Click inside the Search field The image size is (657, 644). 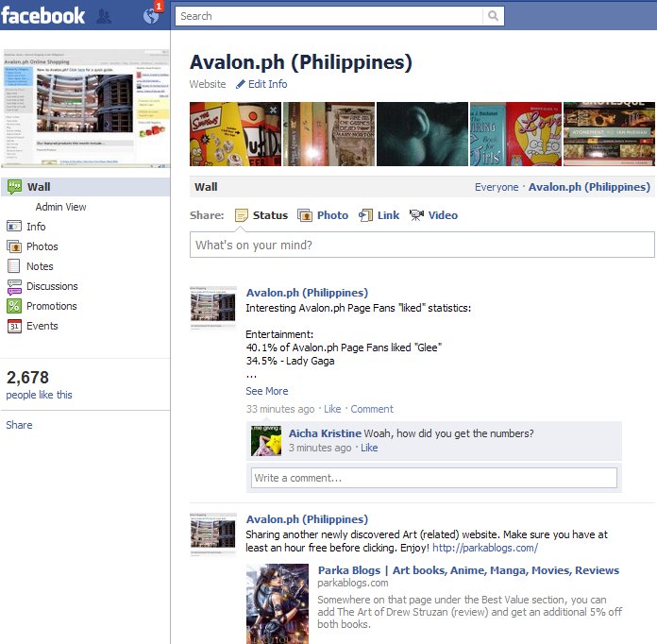pos(329,16)
